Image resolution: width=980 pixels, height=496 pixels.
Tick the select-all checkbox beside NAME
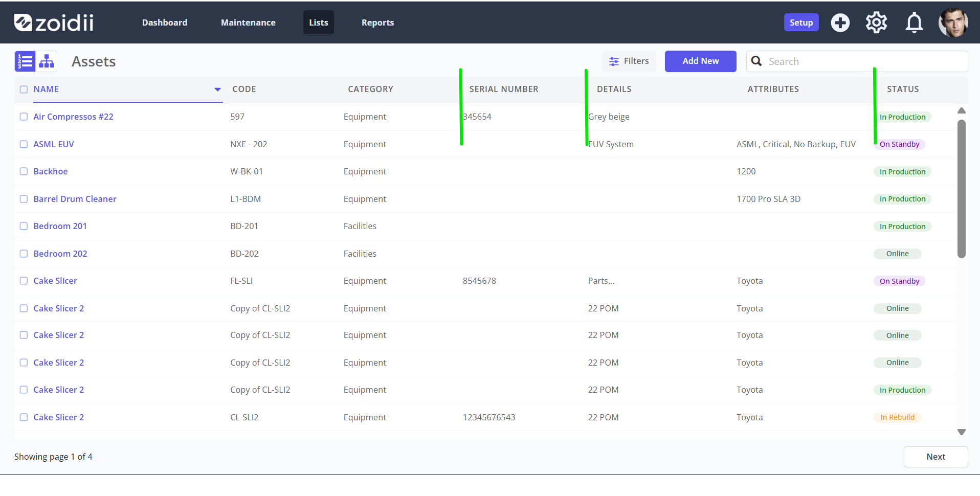point(24,89)
